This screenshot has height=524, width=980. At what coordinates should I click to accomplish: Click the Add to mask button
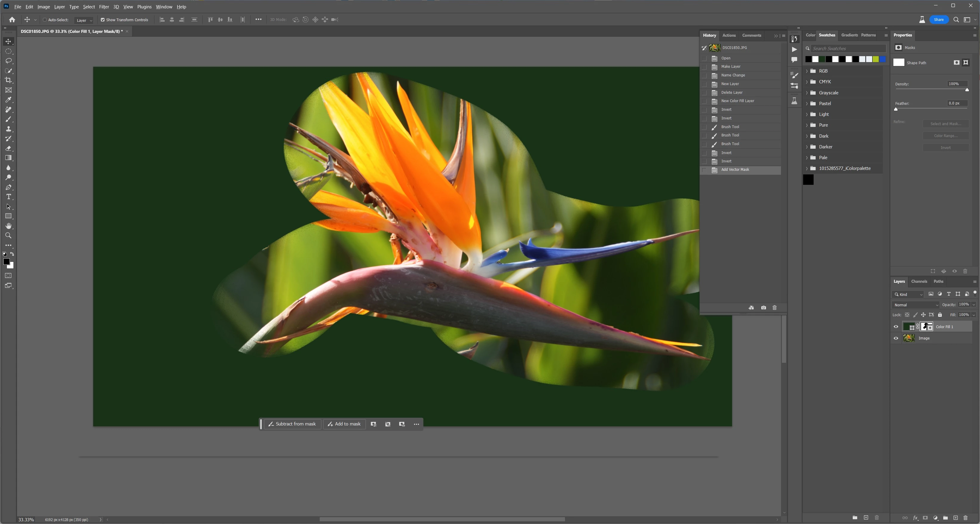click(344, 424)
